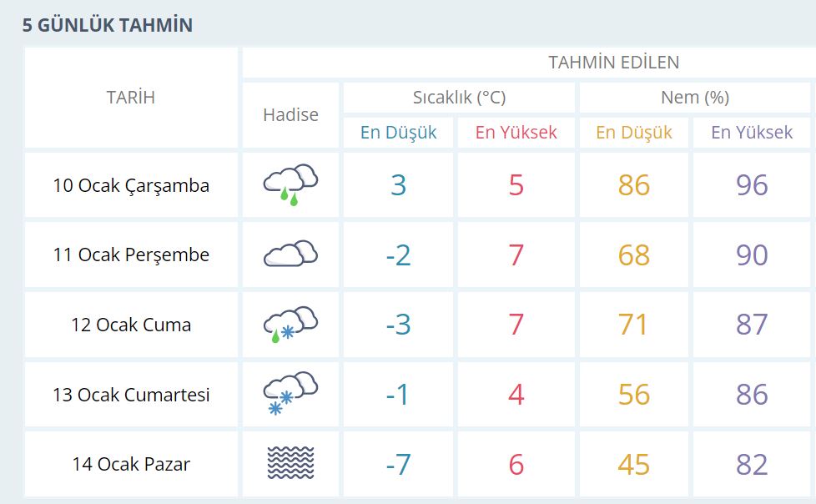
Task: Click the purple En Yüksek humidity subheader
Action: click(x=752, y=132)
